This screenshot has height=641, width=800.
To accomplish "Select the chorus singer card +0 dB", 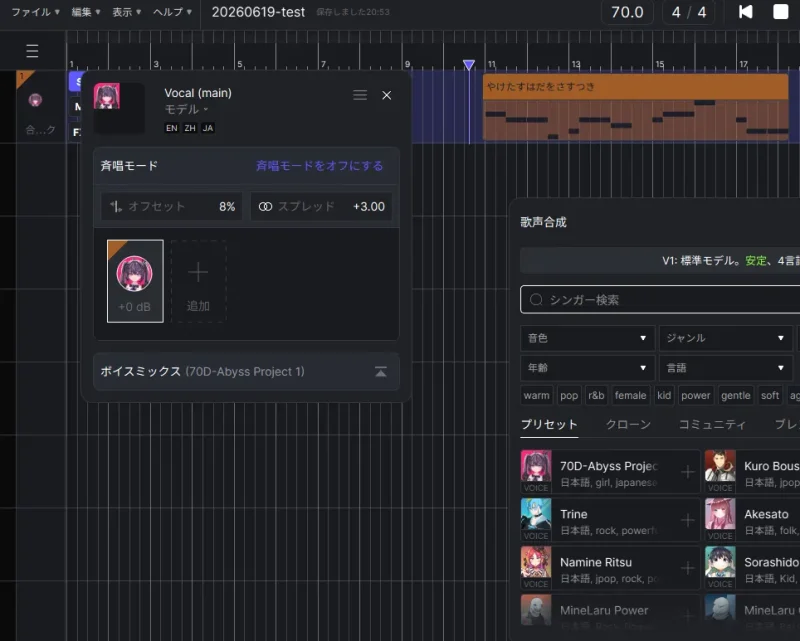I will tap(135, 281).
